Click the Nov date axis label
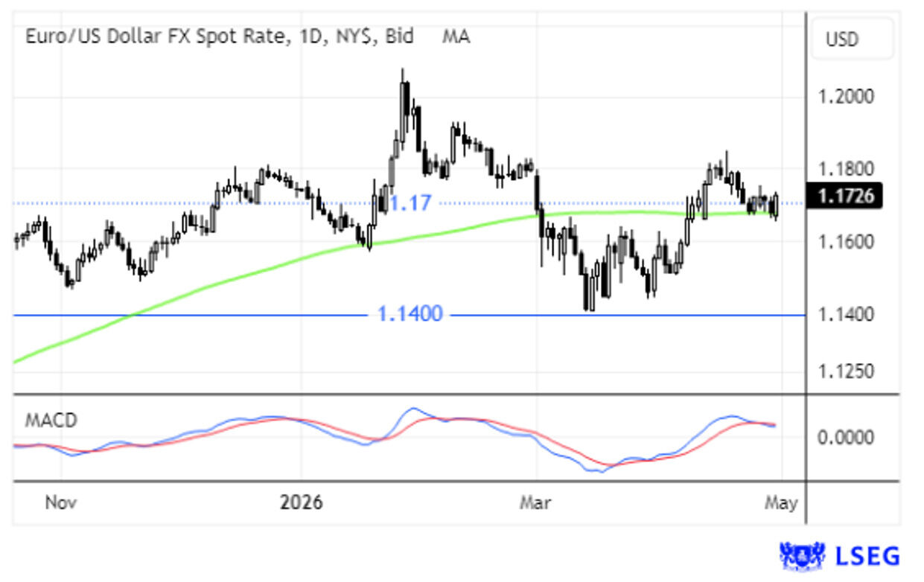 61,503
